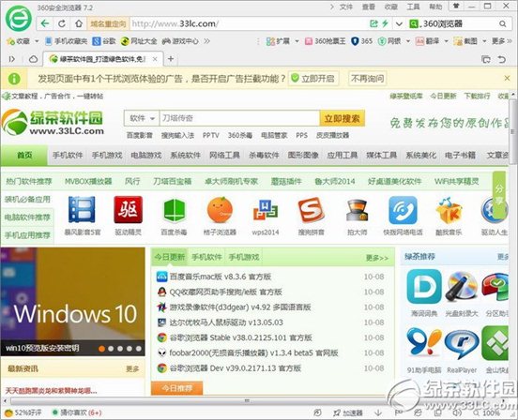The height and width of the screenshot is (420, 518).
Task: Open the 快拨网络电话 icon
Action: pyautogui.click(x=403, y=210)
